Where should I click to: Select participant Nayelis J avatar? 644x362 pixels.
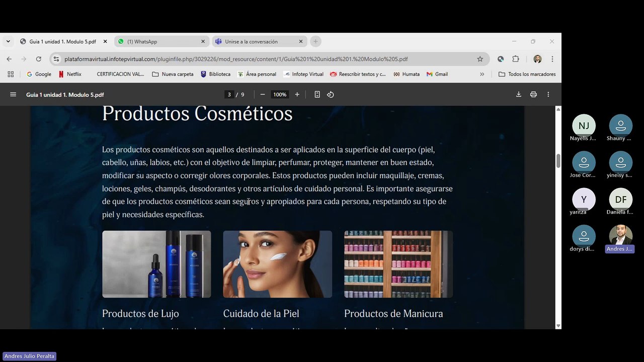click(x=584, y=126)
